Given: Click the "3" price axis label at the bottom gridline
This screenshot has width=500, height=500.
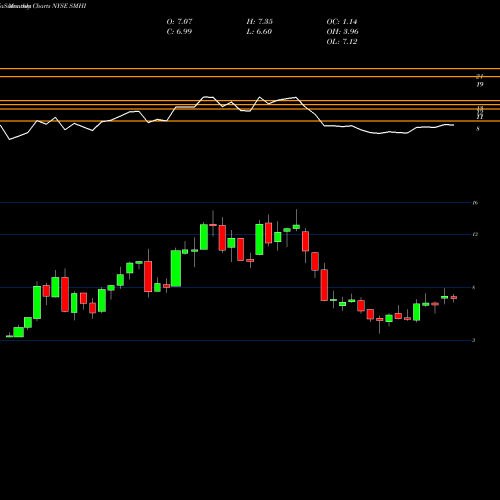Looking at the screenshot, I should pos(474,340).
